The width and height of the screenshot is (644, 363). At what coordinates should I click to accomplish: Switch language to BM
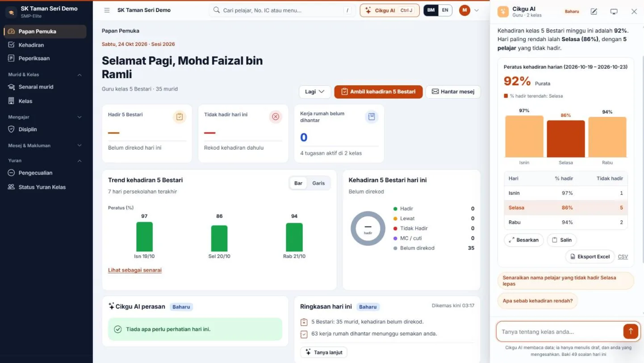click(431, 10)
